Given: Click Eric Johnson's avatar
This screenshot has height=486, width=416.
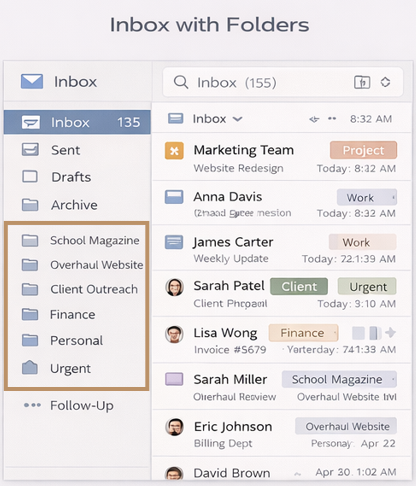Looking at the screenshot, I should (x=175, y=427).
